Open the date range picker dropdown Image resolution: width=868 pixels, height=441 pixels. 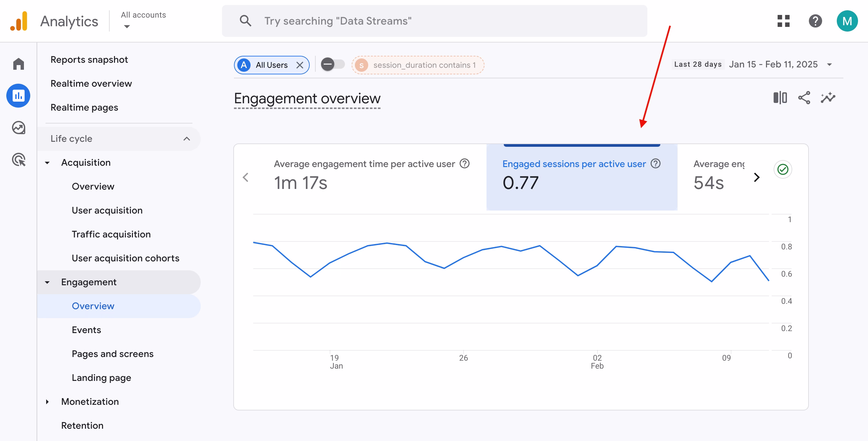tap(829, 64)
